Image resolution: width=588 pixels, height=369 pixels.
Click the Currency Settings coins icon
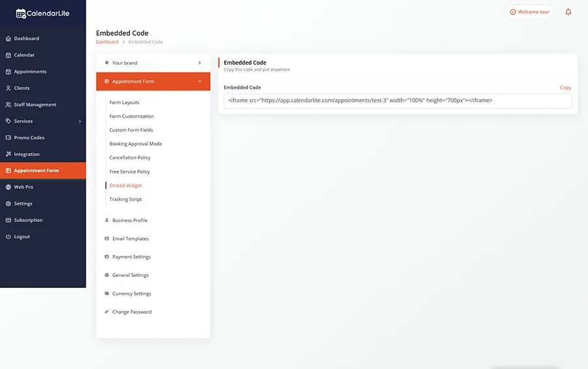point(107,293)
